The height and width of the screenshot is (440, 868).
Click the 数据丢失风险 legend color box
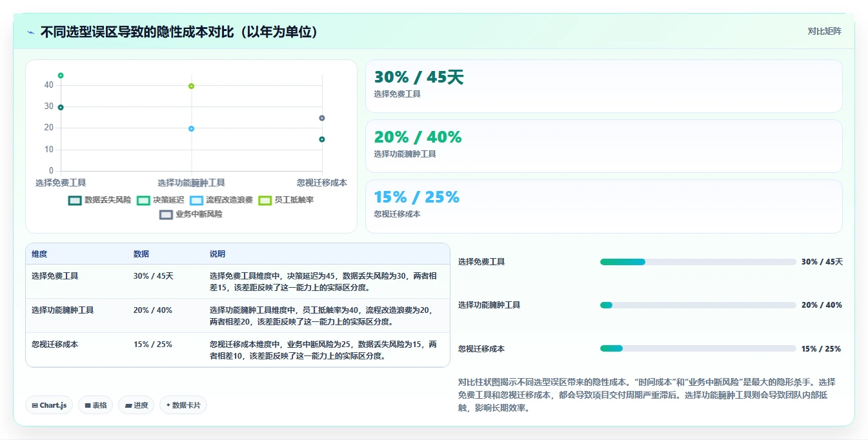[75, 201]
